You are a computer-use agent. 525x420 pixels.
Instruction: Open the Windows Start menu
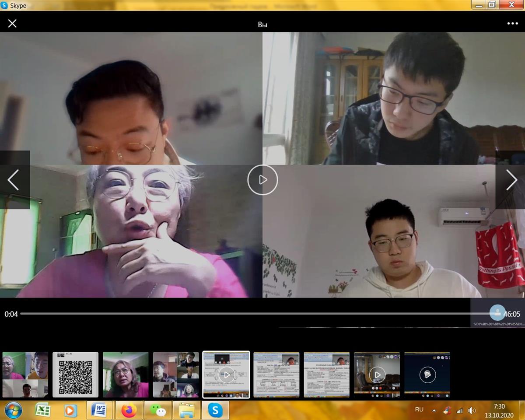point(14,410)
